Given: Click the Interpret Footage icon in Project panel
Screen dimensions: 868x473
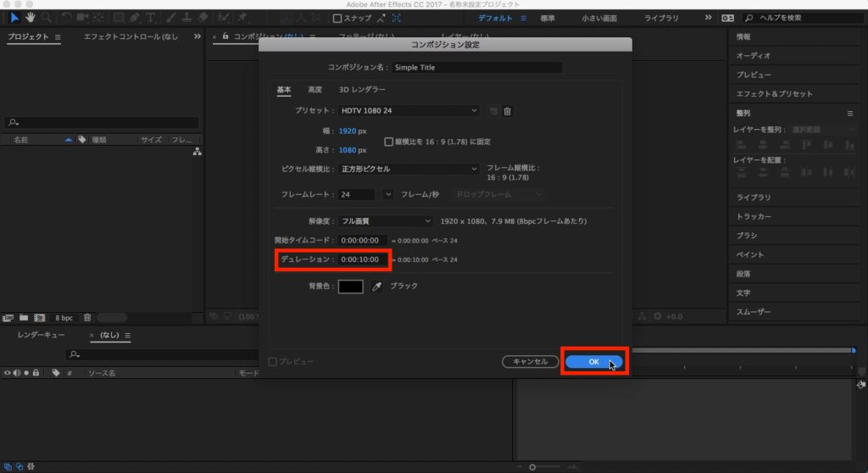Looking at the screenshot, I should tap(8, 318).
